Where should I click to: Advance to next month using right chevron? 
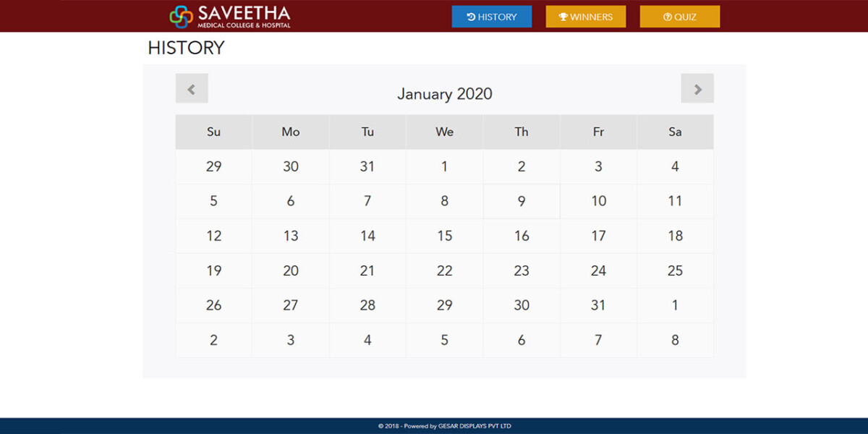click(x=697, y=88)
